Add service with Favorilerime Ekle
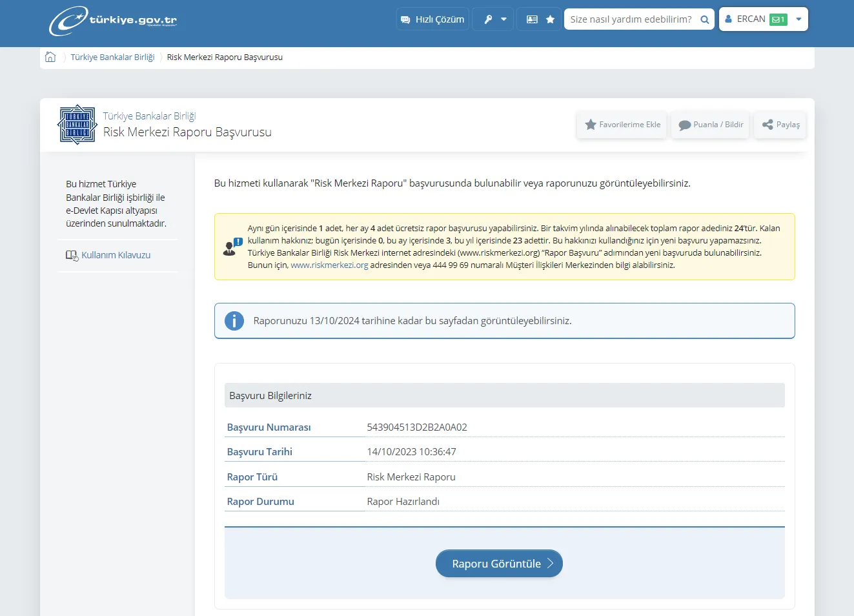Viewport: 854px width, 616px height. point(622,125)
